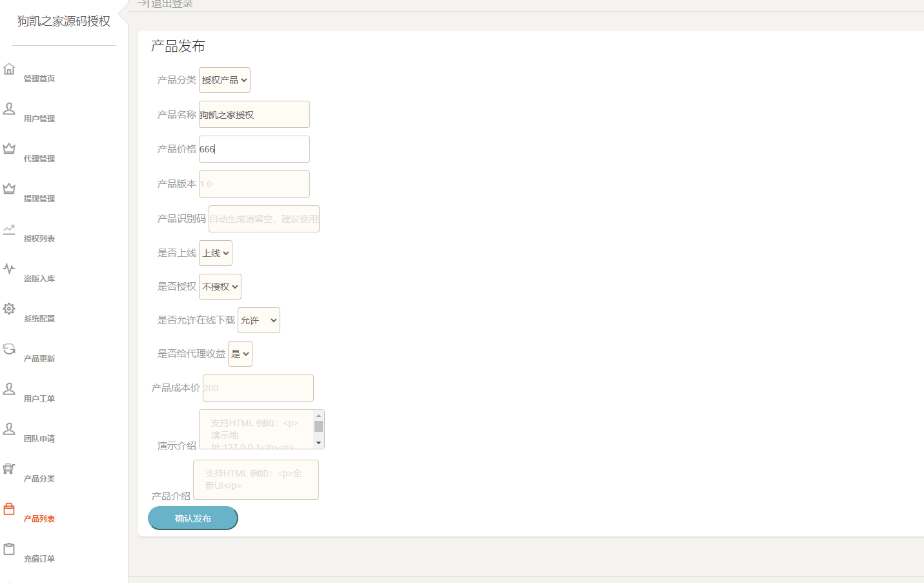Viewport: 924px width, 583px height.
Task: Click the cart icon beside 产品分类
Action: coord(9,469)
